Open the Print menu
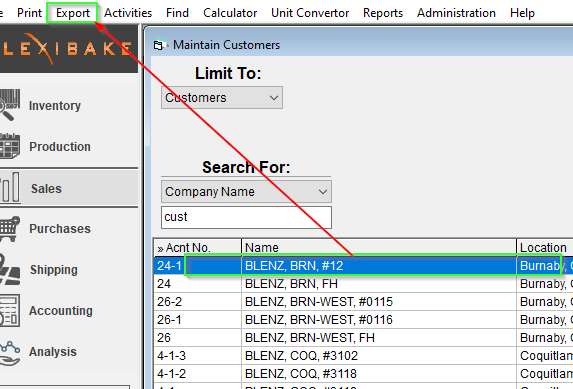The image size is (573, 389). (29, 13)
